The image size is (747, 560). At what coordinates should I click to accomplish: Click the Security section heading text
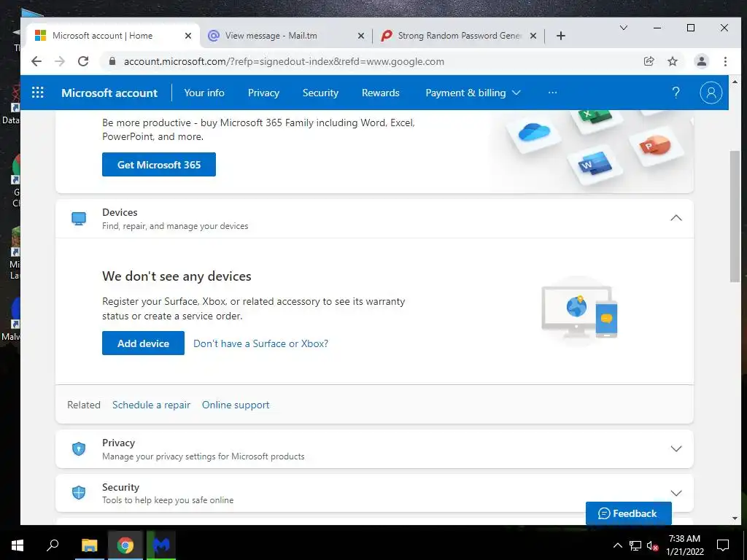[120, 487]
